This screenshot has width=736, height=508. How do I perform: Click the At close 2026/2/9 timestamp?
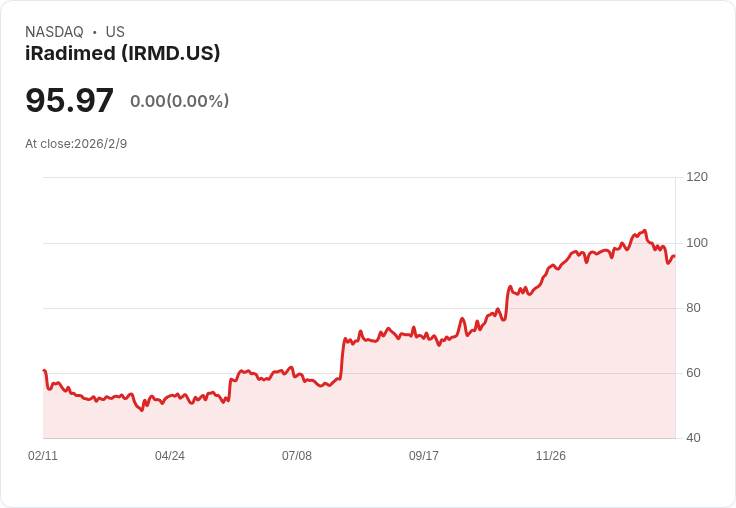pos(76,143)
